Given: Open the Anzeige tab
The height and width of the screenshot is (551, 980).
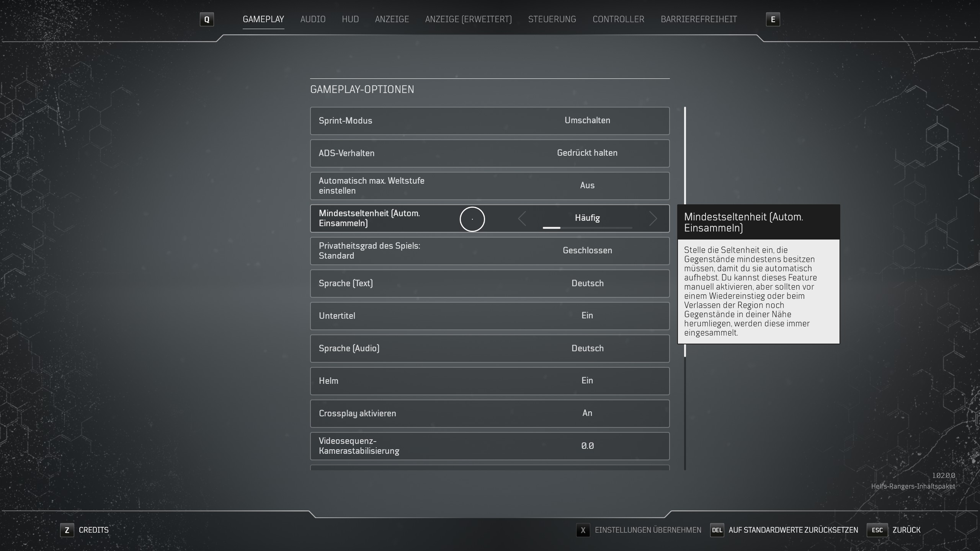Looking at the screenshot, I should point(392,19).
